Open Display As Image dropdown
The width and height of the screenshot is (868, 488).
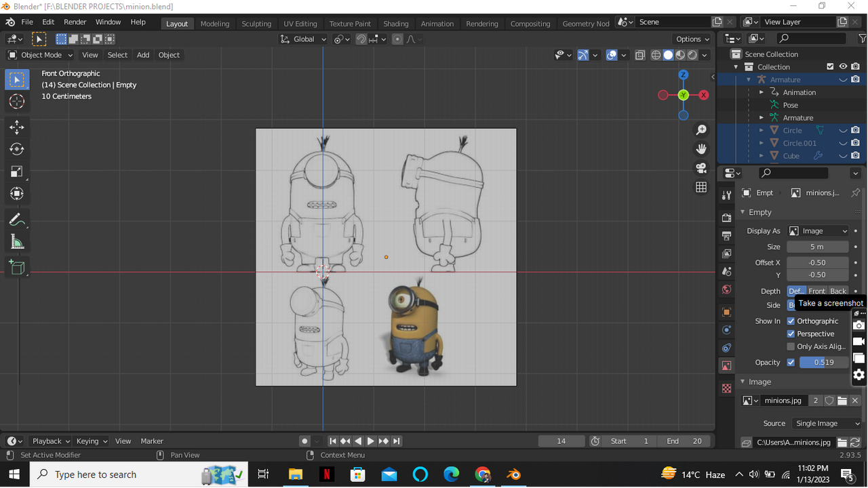[818, 231]
